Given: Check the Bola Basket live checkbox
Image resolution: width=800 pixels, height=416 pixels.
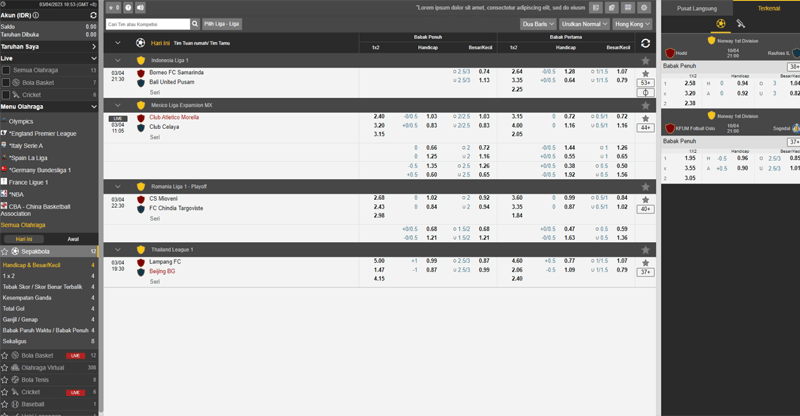Looking at the screenshot, I should [x=6, y=82].
